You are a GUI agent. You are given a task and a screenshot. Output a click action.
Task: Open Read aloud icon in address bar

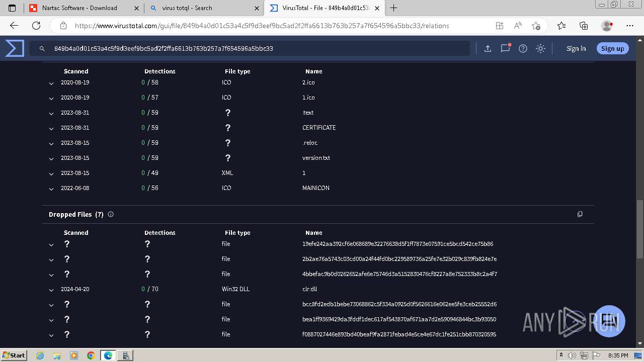518,26
